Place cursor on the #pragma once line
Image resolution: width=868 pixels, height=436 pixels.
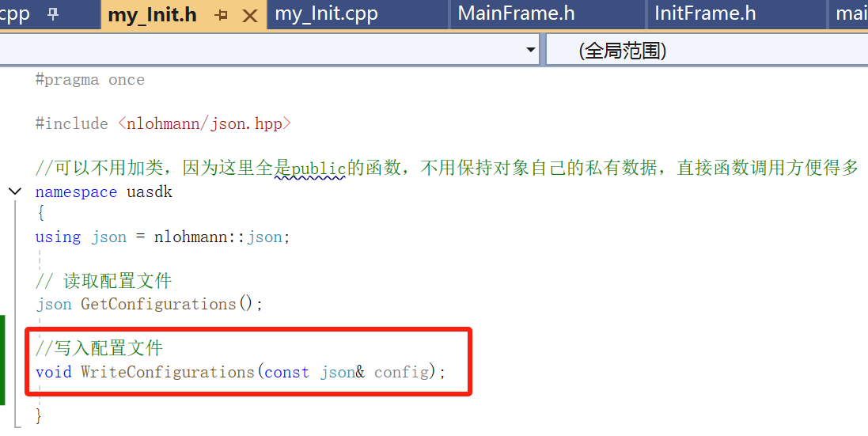pos(89,80)
